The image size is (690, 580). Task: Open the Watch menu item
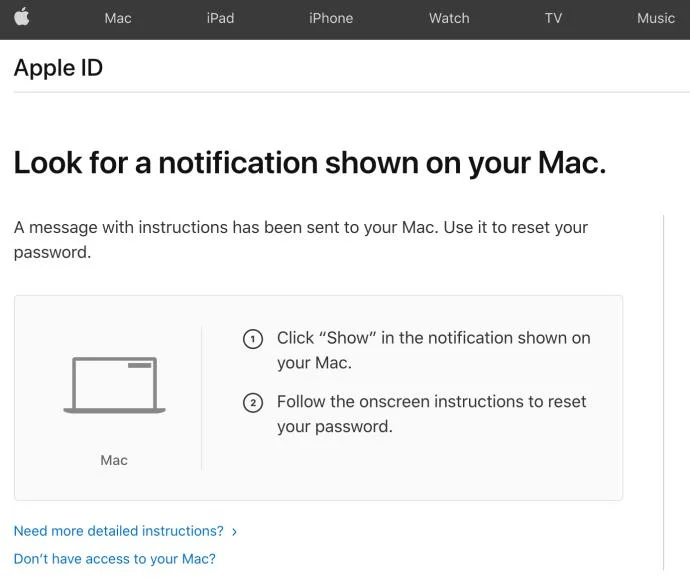[x=449, y=18]
